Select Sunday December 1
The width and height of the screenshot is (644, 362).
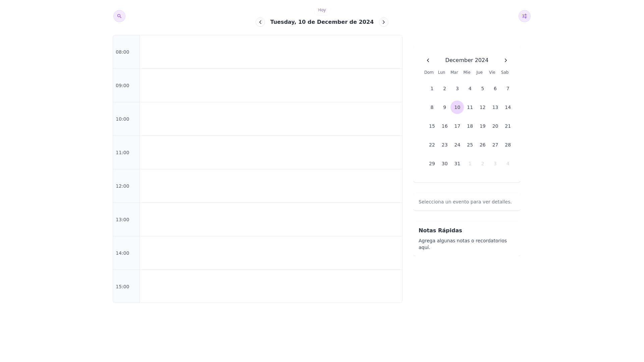point(432,88)
